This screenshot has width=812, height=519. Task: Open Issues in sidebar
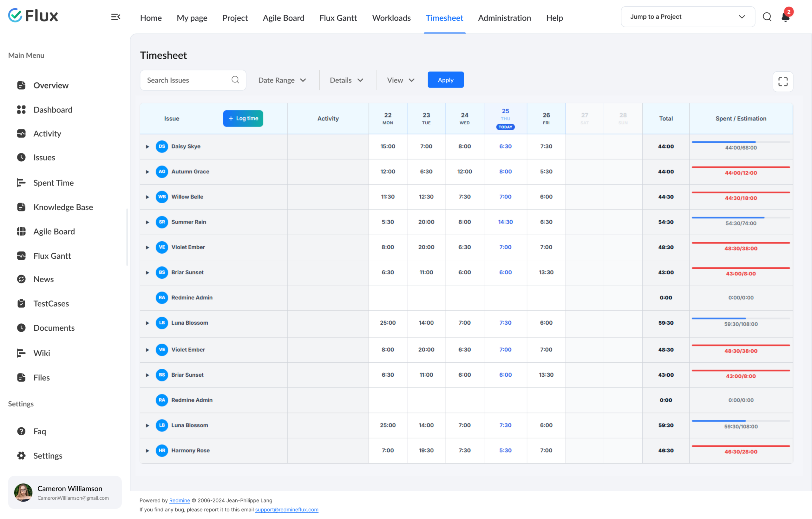pyautogui.click(x=44, y=157)
